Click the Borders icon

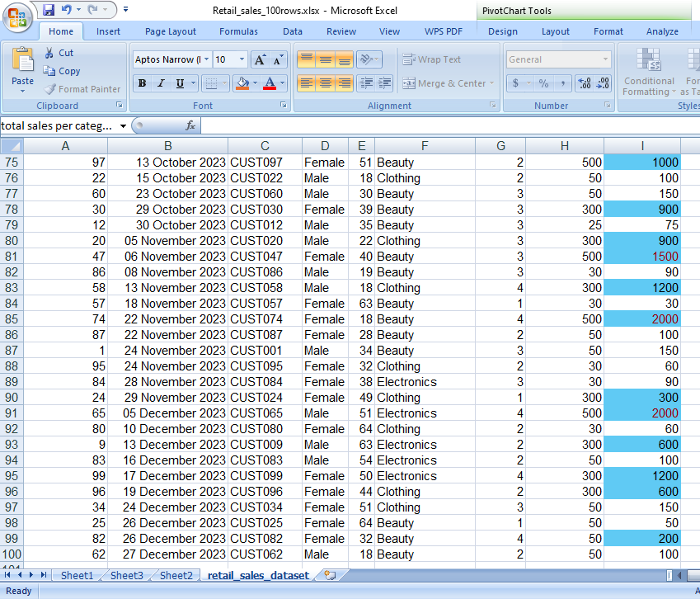211,83
